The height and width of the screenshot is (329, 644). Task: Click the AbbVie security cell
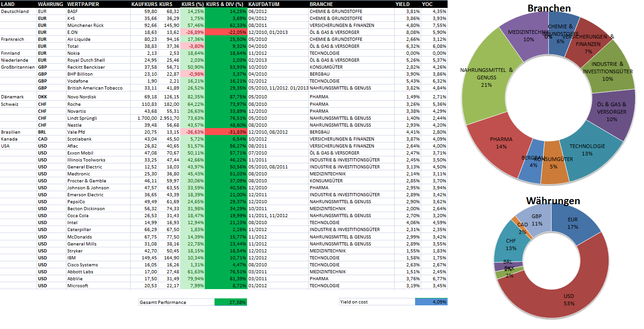(x=98, y=278)
